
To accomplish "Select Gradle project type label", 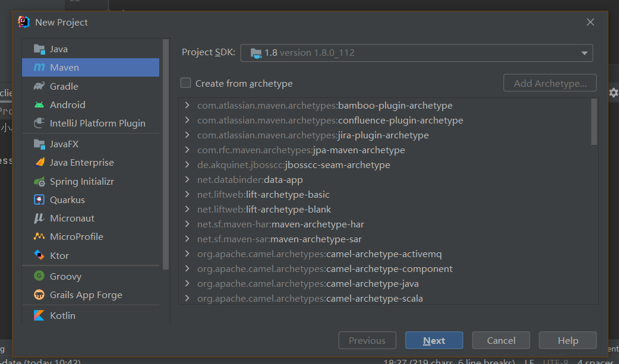I will click(x=64, y=86).
